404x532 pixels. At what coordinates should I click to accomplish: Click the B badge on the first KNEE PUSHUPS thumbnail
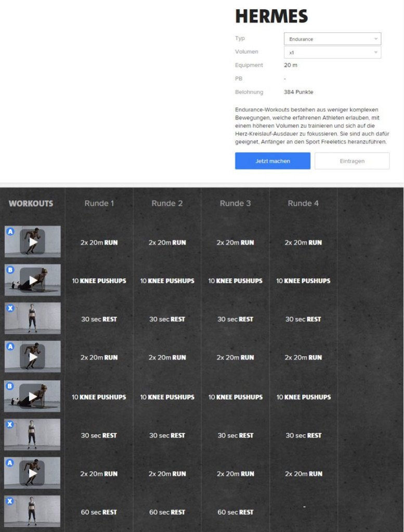coord(10,270)
